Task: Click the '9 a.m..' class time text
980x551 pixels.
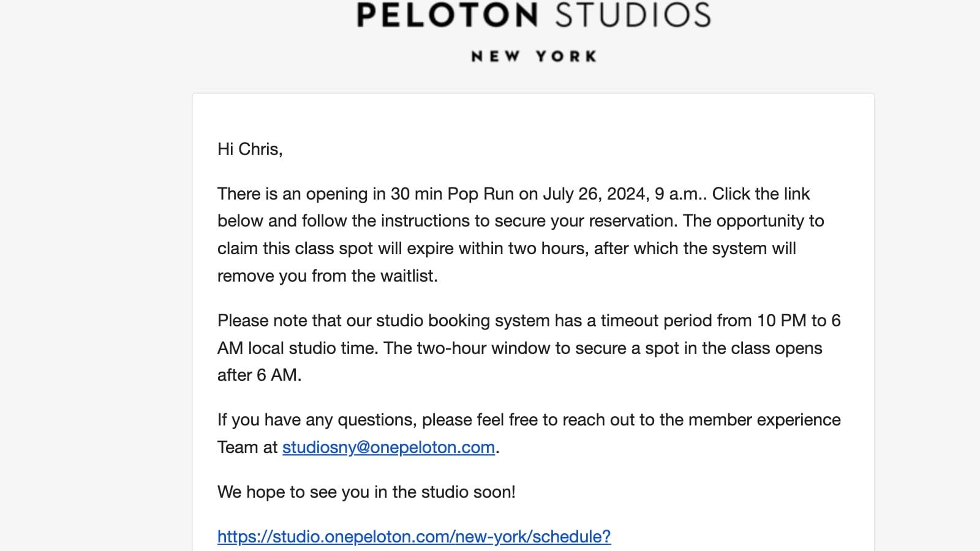Action: tap(680, 194)
